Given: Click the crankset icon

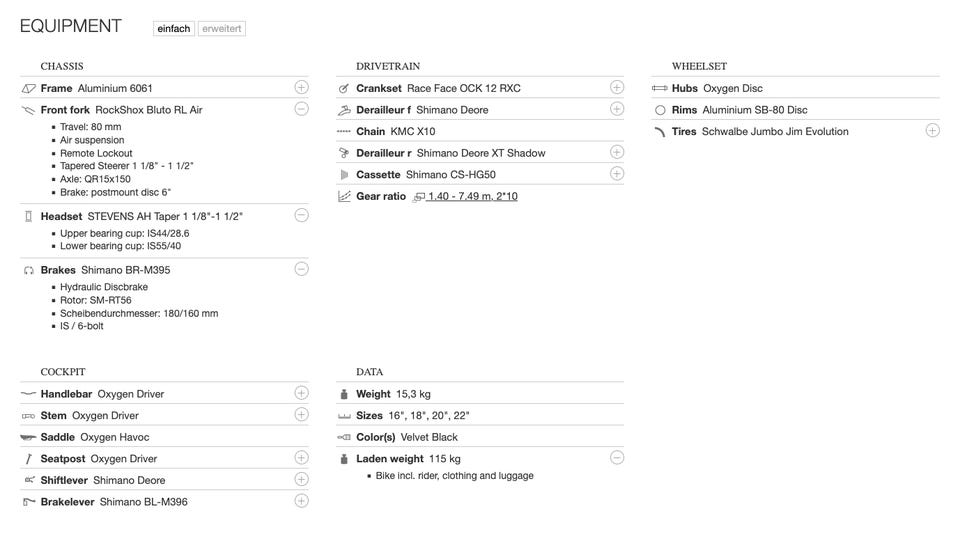Looking at the screenshot, I should click(344, 89).
